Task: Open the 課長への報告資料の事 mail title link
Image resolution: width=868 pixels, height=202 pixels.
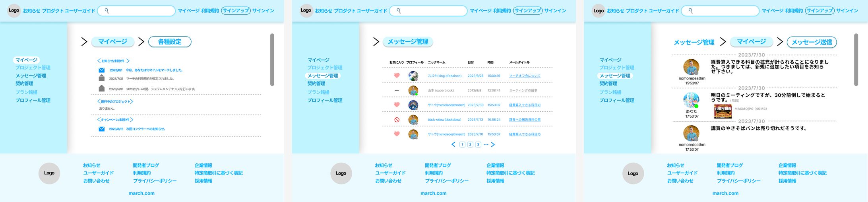Action: click(x=525, y=120)
